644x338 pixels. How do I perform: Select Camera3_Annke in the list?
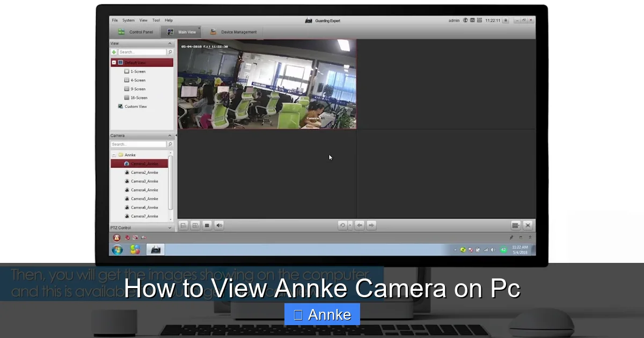pos(141,181)
